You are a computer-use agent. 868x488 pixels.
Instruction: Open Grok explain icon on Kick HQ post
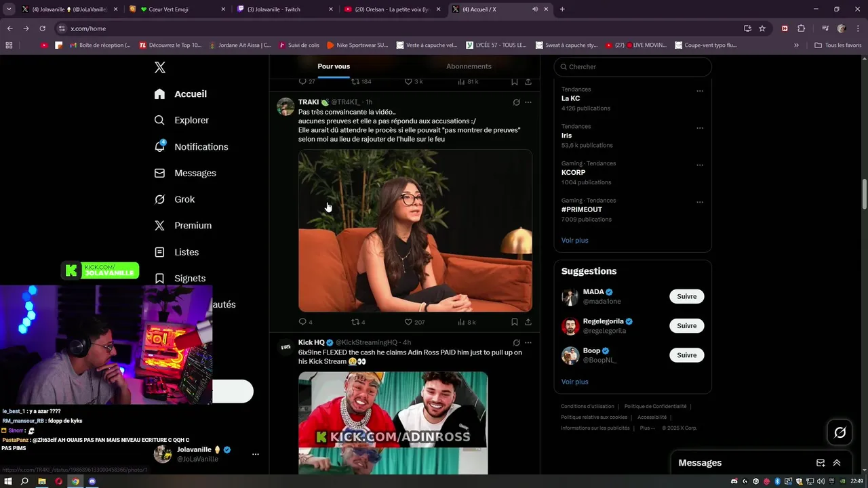click(516, 343)
